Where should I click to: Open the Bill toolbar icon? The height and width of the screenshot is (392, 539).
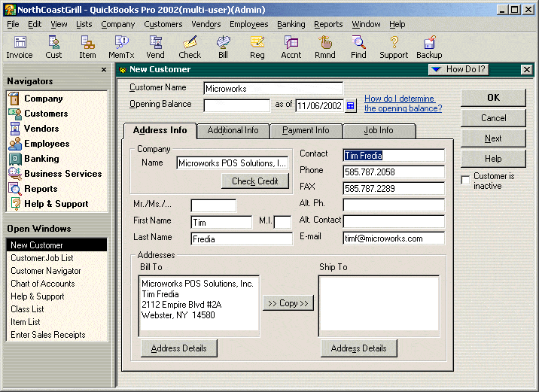point(223,47)
